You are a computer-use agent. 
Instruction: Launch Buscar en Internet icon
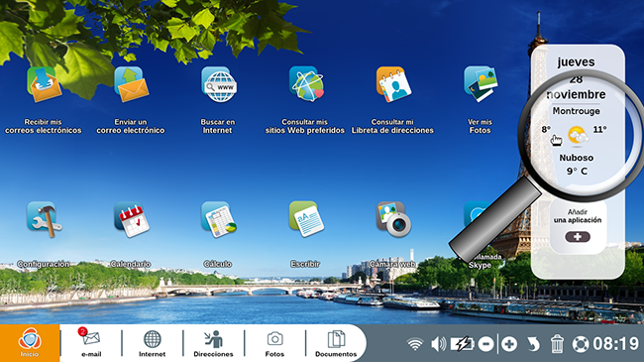click(x=219, y=84)
